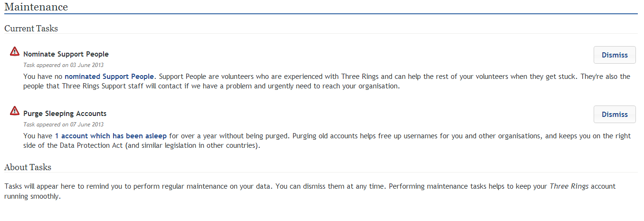Click the 'Task appeared on 03 June 2013' date
This screenshot has height=221, width=644.
pyautogui.click(x=63, y=65)
